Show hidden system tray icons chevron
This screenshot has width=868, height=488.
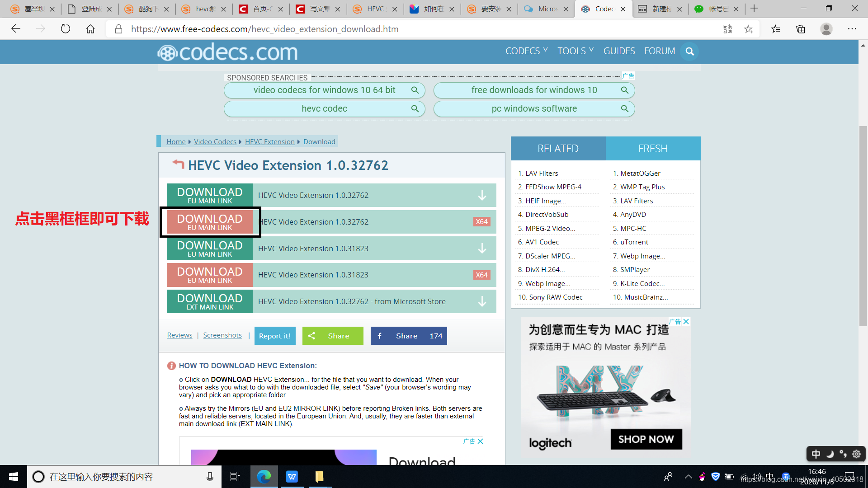click(689, 477)
